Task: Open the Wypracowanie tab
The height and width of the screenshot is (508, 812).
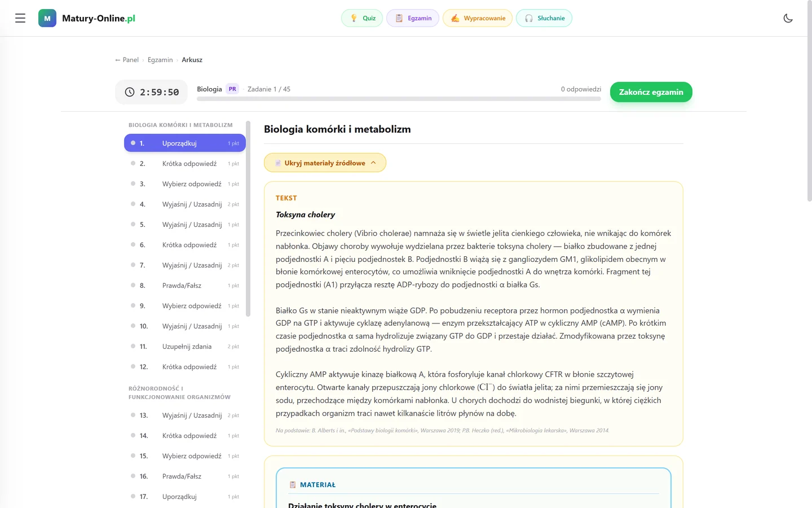Action: click(x=478, y=18)
